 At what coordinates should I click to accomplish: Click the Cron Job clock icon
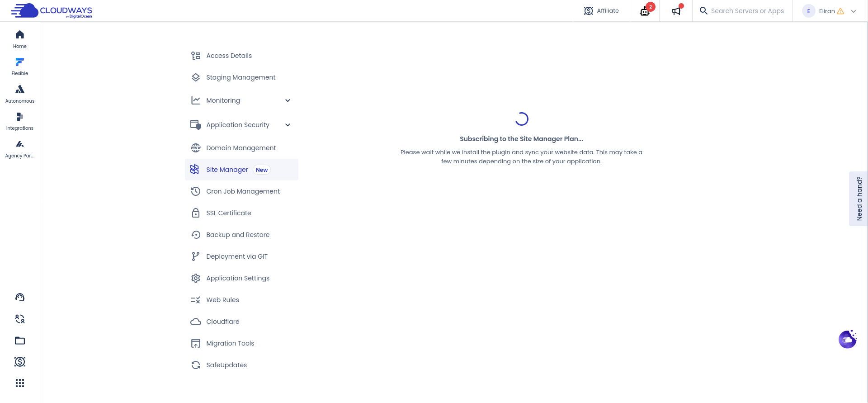pyautogui.click(x=196, y=191)
